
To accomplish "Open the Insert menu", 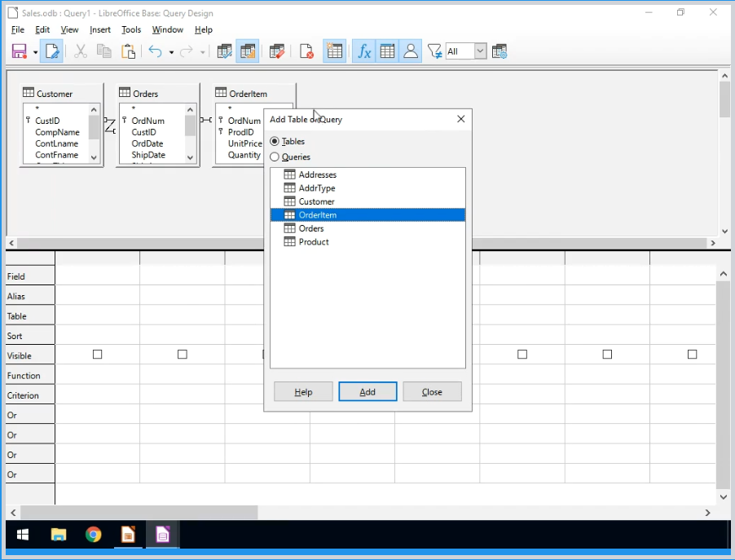I will tap(100, 29).
